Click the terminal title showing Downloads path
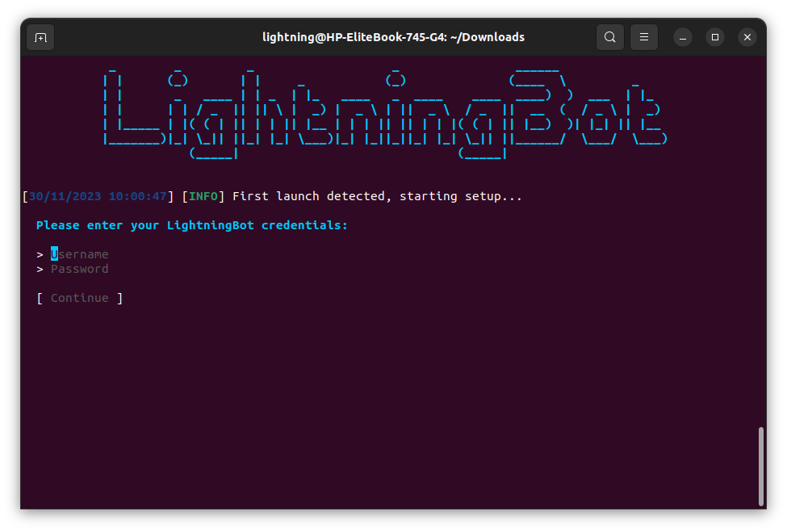Viewport: 787px width, 532px height. pyautogui.click(x=393, y=36)
